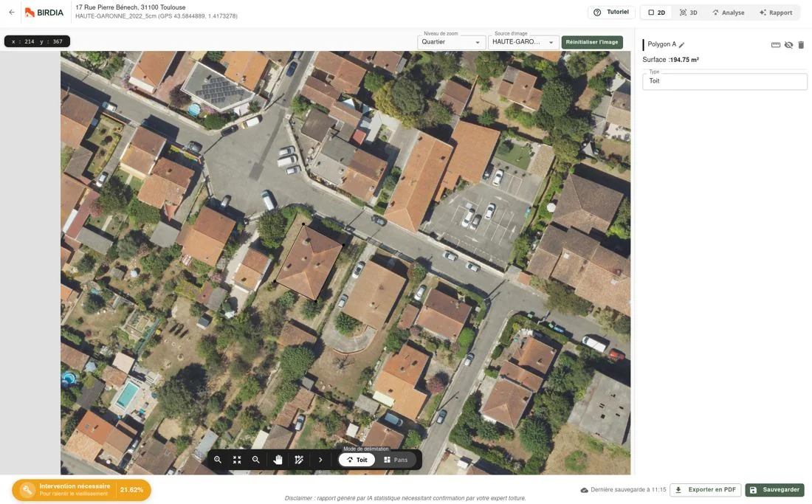Viewport: 812px width, 504px height.
Task: Open the Type field showing Toit
Action: [x=724, y=81]
